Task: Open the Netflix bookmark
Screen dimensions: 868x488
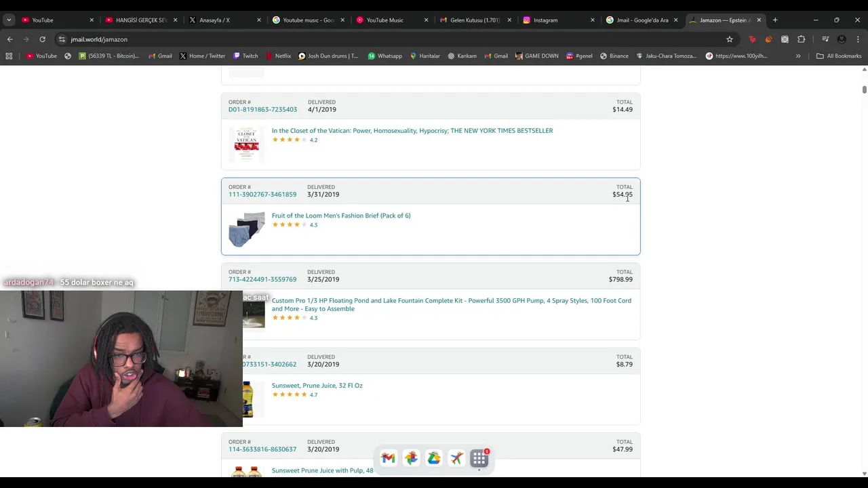Action: coord(278,56)
